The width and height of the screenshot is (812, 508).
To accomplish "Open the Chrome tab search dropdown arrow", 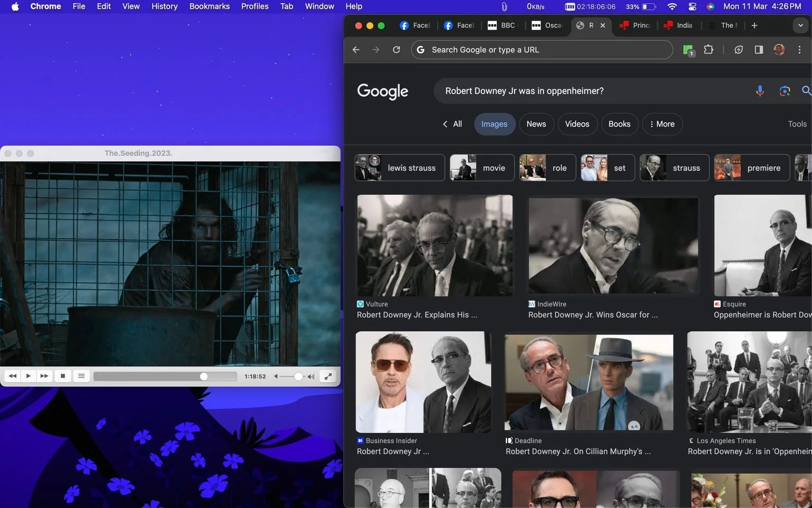I will pos(800,25).
